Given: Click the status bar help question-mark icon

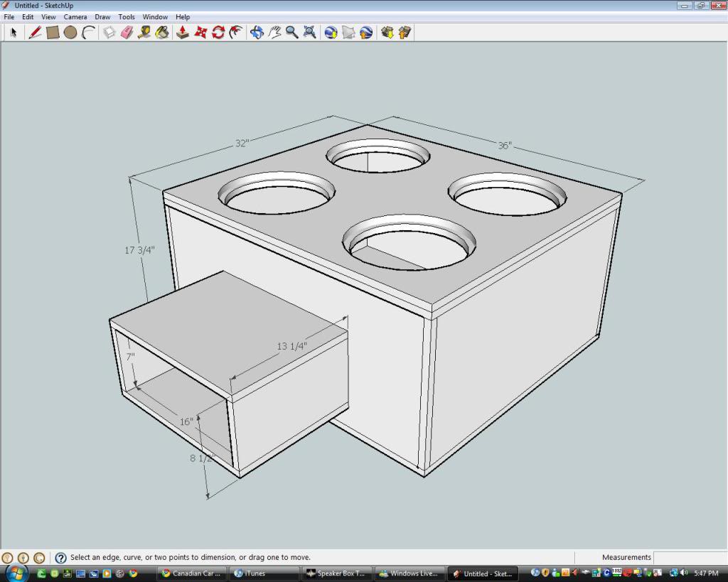Looking at the screenshot, I should click(x=60, y=557).
